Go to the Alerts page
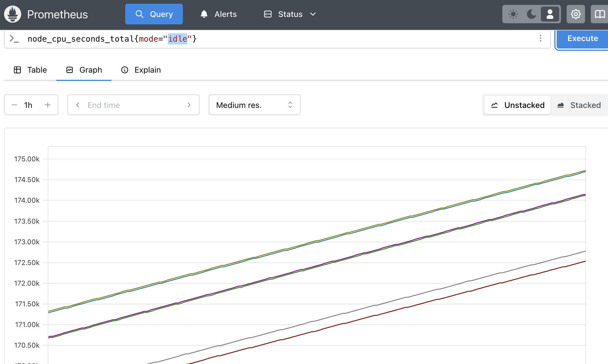Screen dimensions: 608x364 [x=218, y=14]
